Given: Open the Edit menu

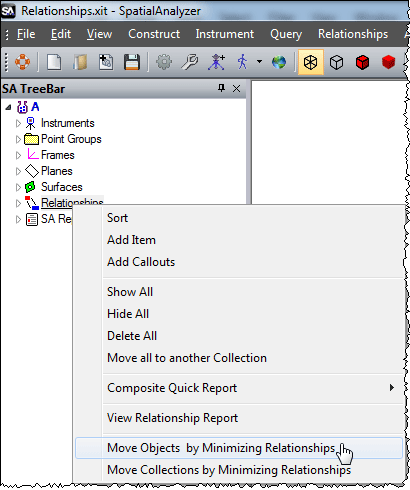Looking at the screenshot, I should 61,34.
